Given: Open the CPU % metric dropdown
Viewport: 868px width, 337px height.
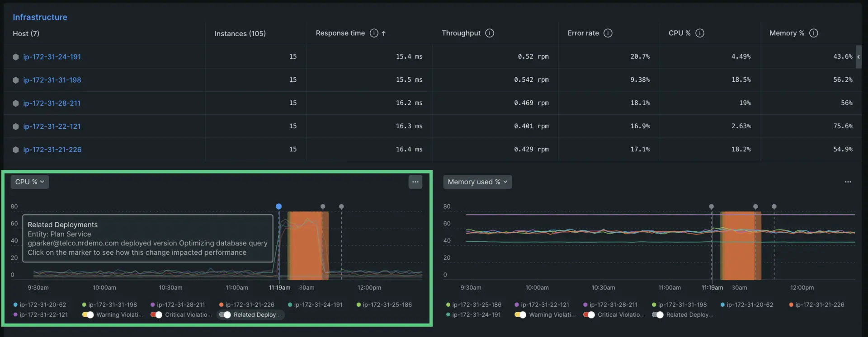Looking at the screenshot, I should pos(29,182).
